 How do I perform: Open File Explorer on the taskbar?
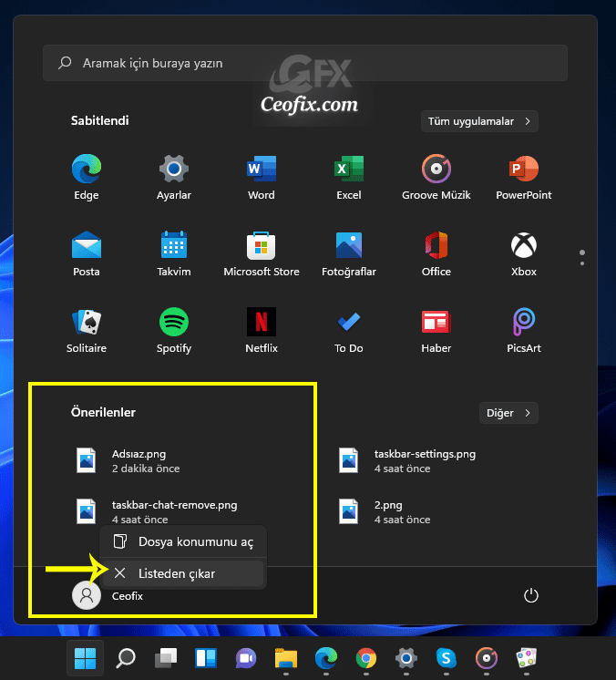[x=286, y=658]
